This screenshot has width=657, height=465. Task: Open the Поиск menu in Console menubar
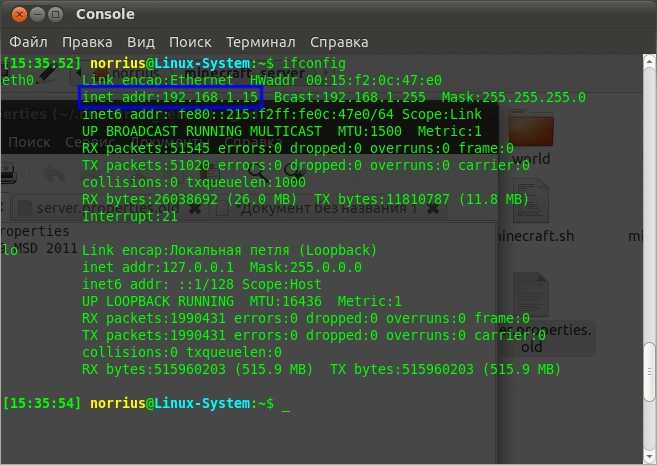point(190,42)
